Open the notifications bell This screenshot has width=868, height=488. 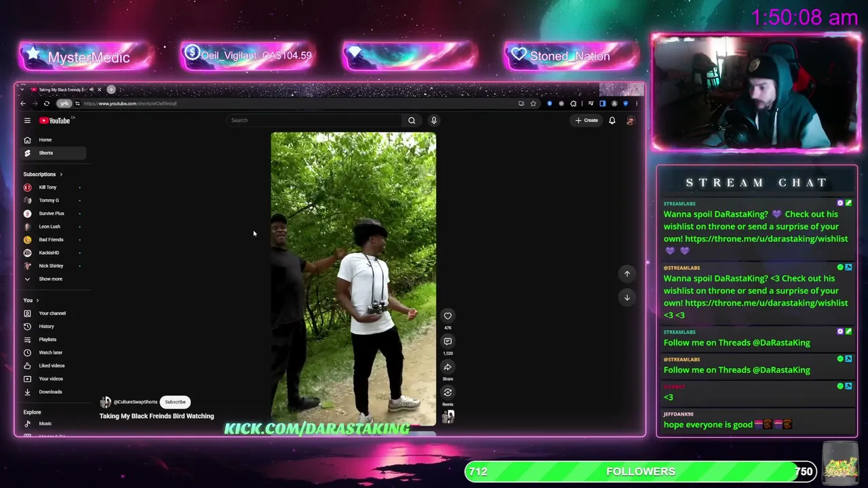point(612,121)
